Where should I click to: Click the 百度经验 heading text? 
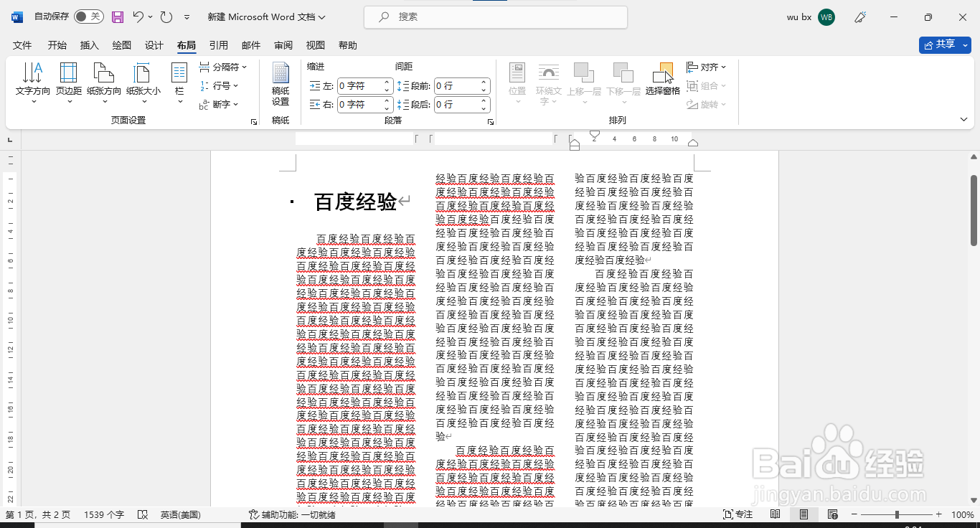pyautogui.click(x=356, y=202)
